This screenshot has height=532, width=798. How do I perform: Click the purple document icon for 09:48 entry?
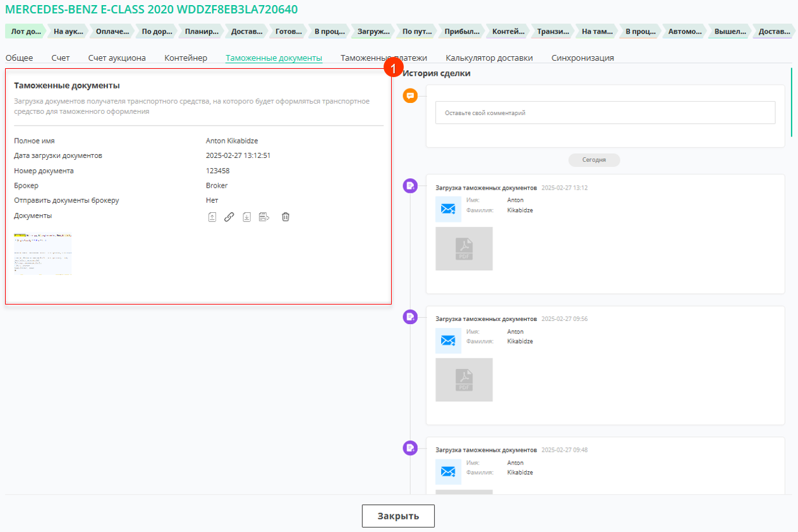411,448
